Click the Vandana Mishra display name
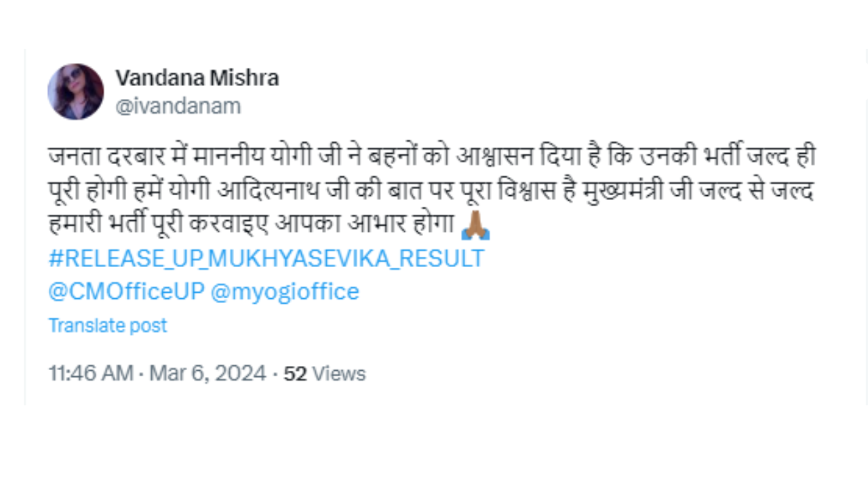This screenshot has height=488, width=868. (197, 78)
